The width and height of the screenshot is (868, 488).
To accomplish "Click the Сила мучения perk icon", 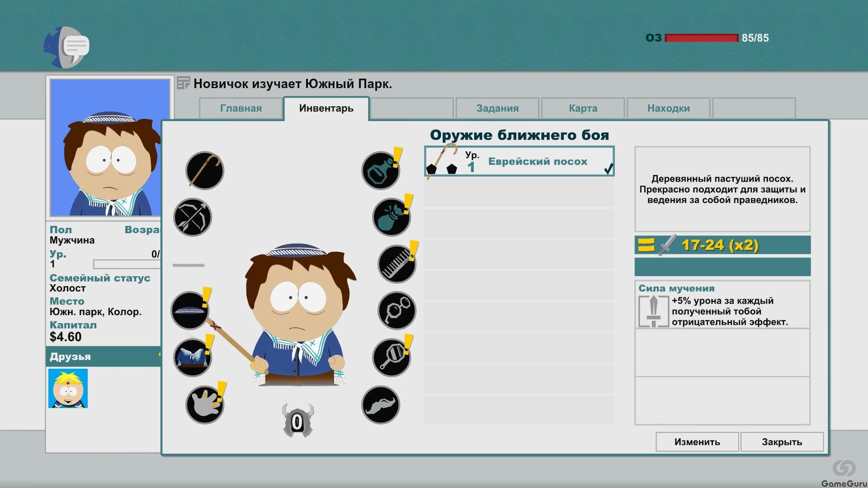I will click(653, 311).
